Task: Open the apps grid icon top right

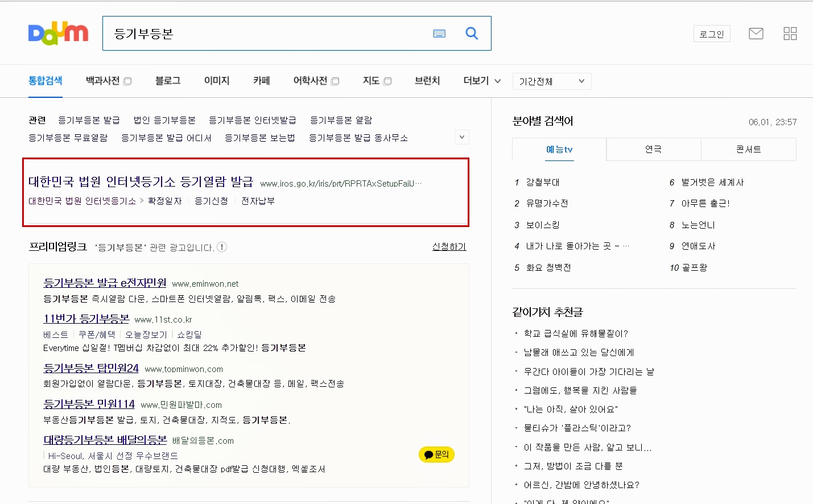Action: point(790,33)
